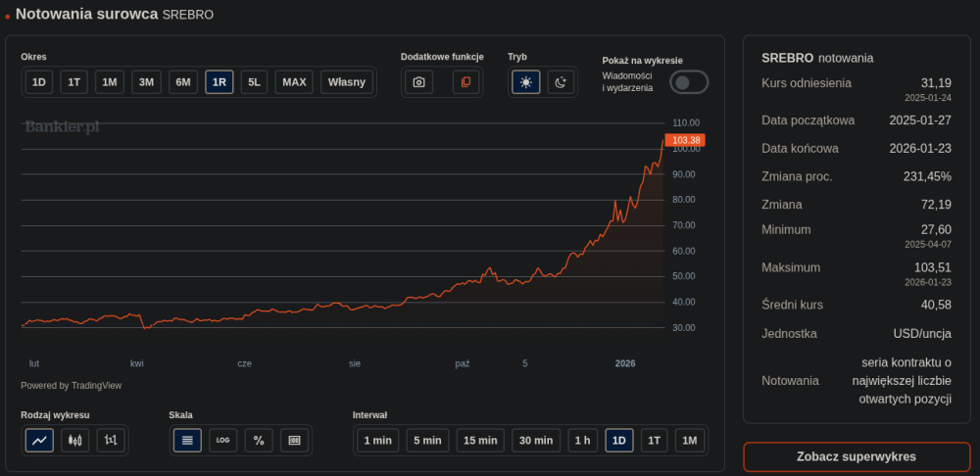Switch to light mode sun icon
980x476 pixels.
(x=526, y=82)
